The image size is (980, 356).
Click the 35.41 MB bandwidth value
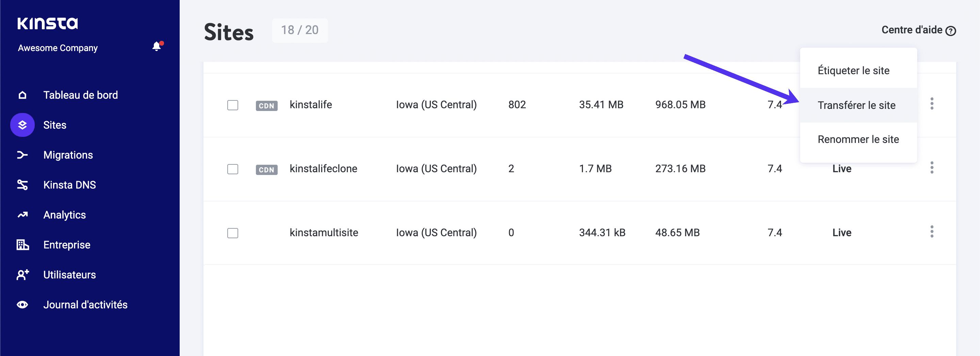pyautogui.click(x=601, y=104)
